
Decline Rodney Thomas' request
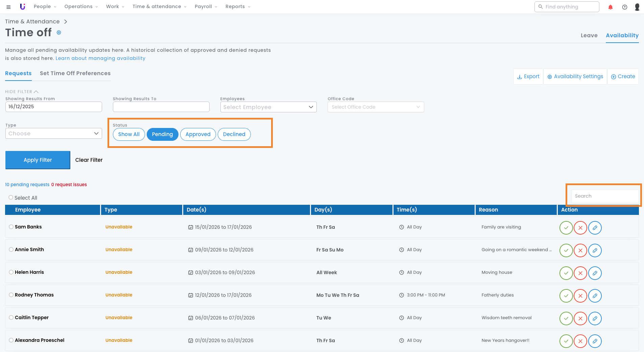point(580,295)
